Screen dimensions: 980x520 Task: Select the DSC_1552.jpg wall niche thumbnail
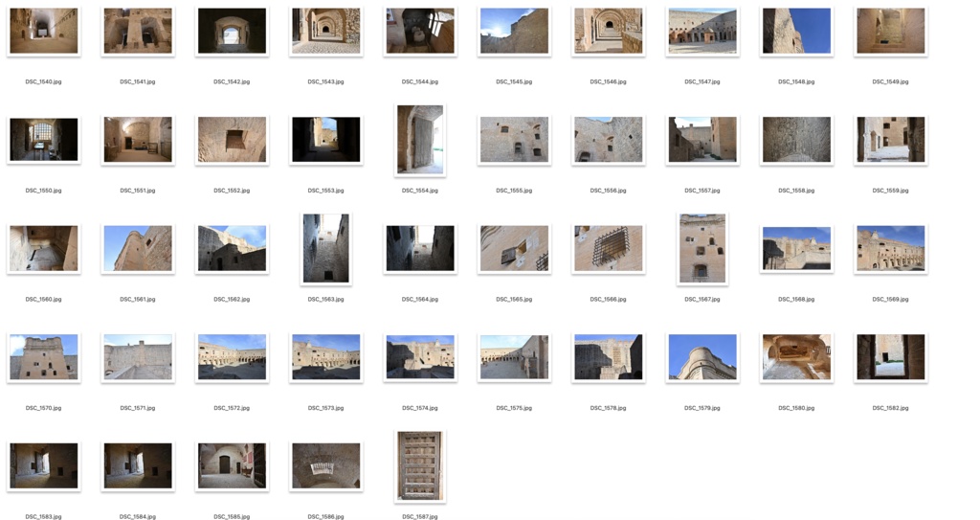[232, 140]
